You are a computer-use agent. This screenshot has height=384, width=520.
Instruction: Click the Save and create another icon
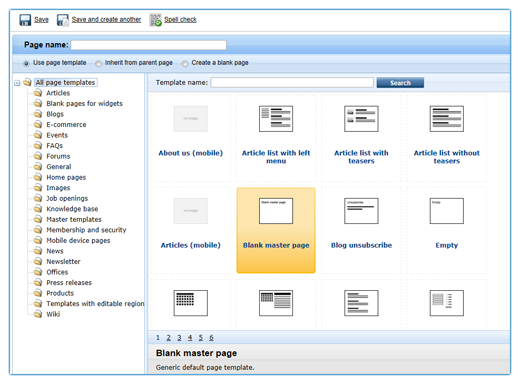point(63,20)
